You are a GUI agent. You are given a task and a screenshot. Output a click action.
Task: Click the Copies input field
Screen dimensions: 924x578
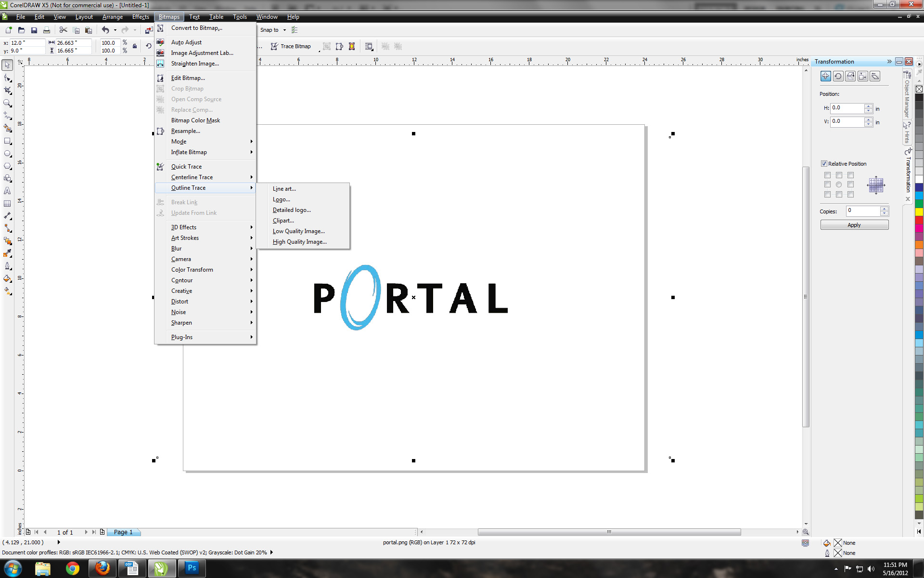pos(864,211)
